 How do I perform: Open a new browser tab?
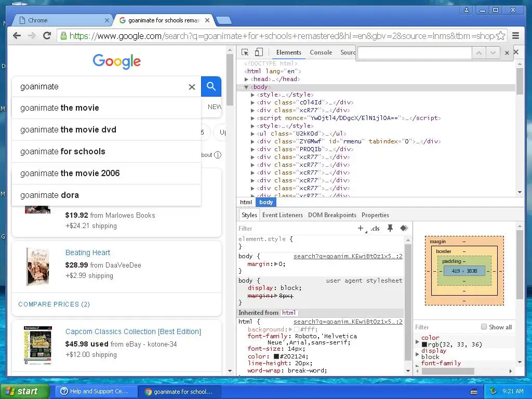pyautogui.click(x=224, y=20)
